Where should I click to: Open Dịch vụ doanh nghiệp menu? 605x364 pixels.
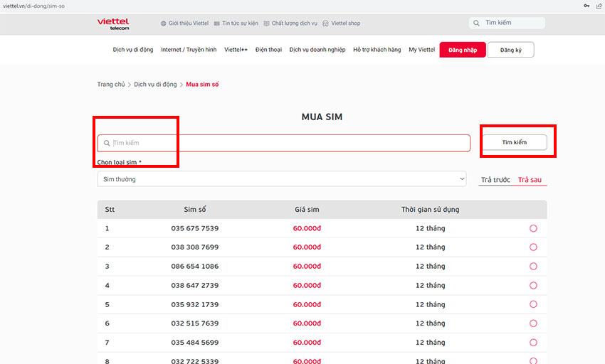(317, 50)
